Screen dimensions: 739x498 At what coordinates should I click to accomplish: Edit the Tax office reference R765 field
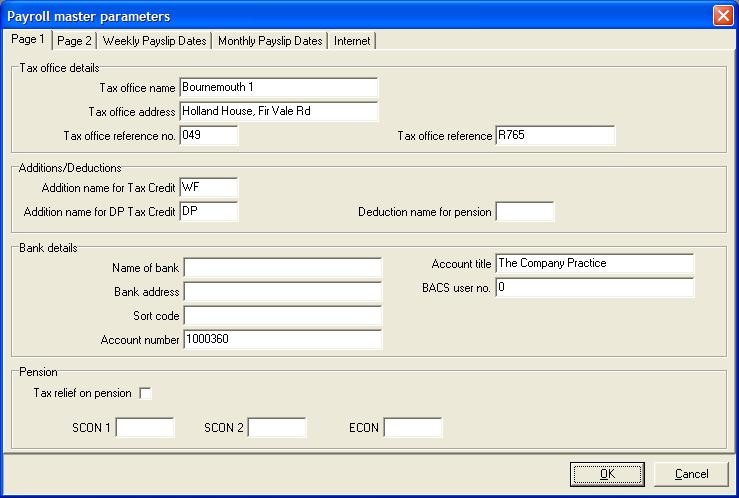tap(555, 136)
